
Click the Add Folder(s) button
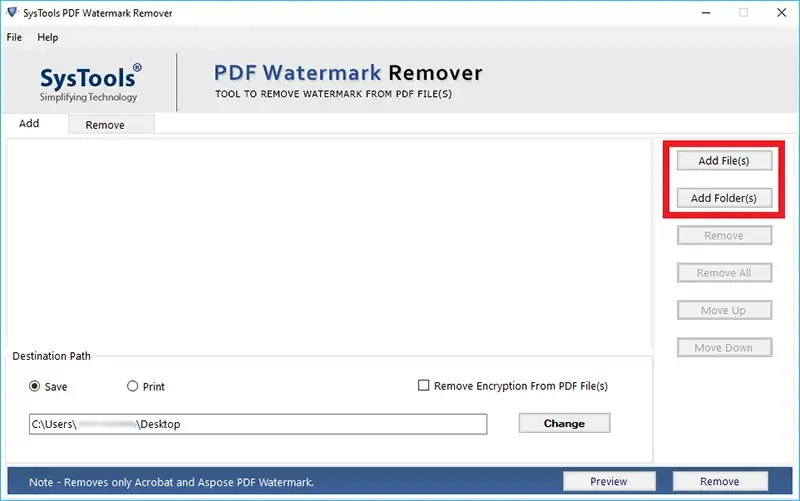(724, 198)
